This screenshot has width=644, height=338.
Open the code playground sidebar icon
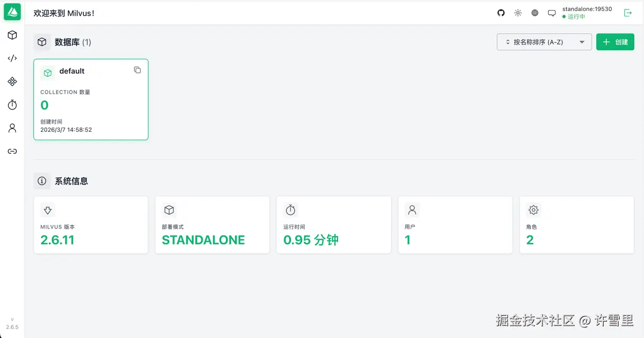pos(12,58)
